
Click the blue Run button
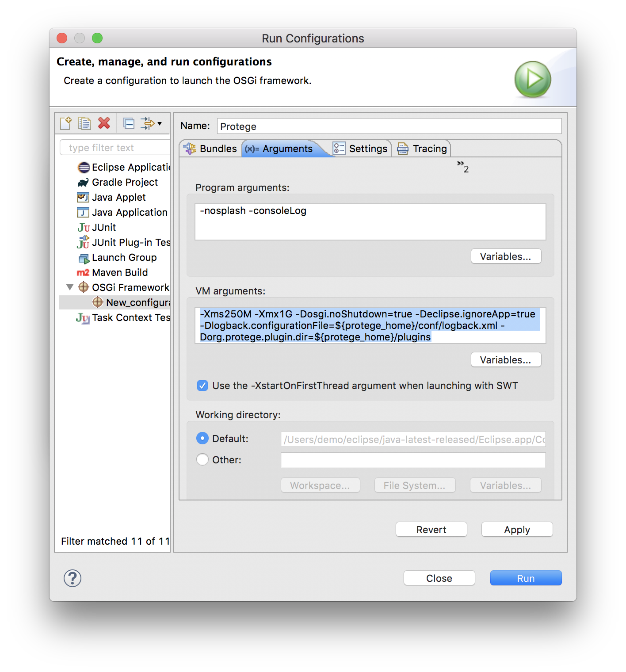point(526,578)
